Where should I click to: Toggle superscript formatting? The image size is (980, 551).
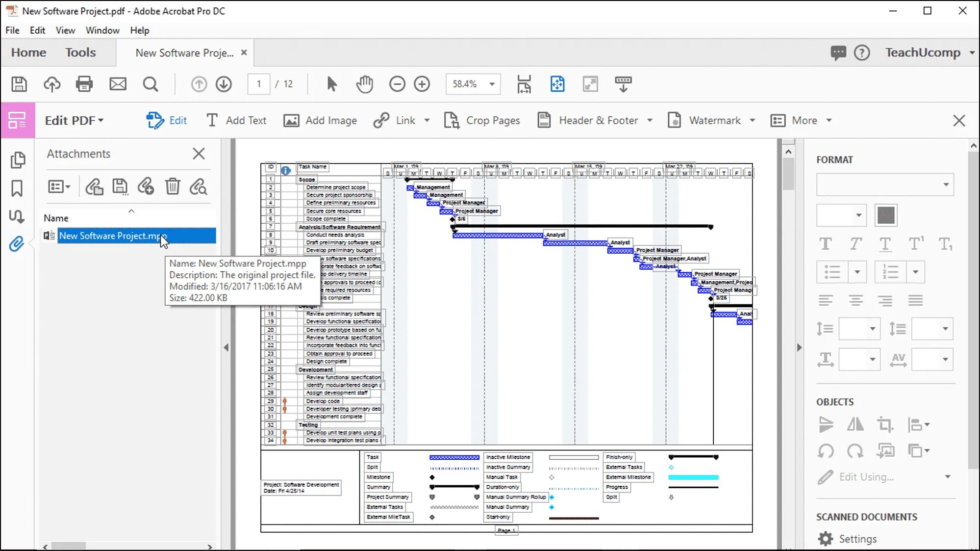[916, 244]
